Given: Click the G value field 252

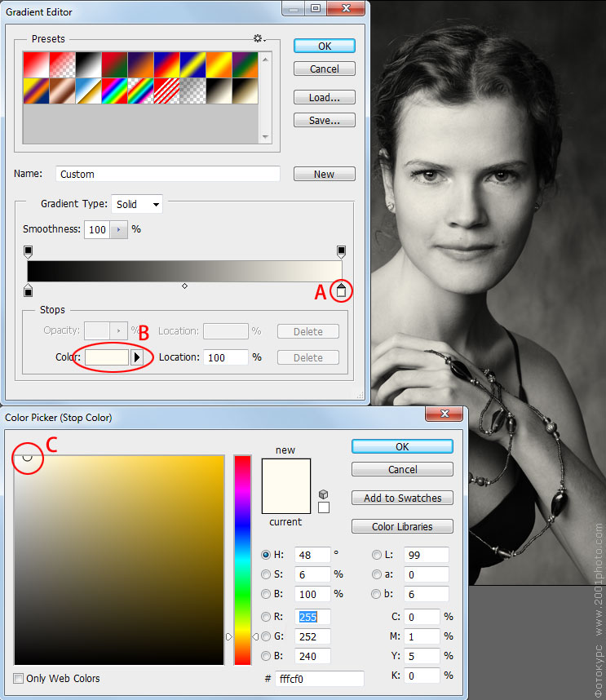Looking at the screenshot, I should [312, 636].
